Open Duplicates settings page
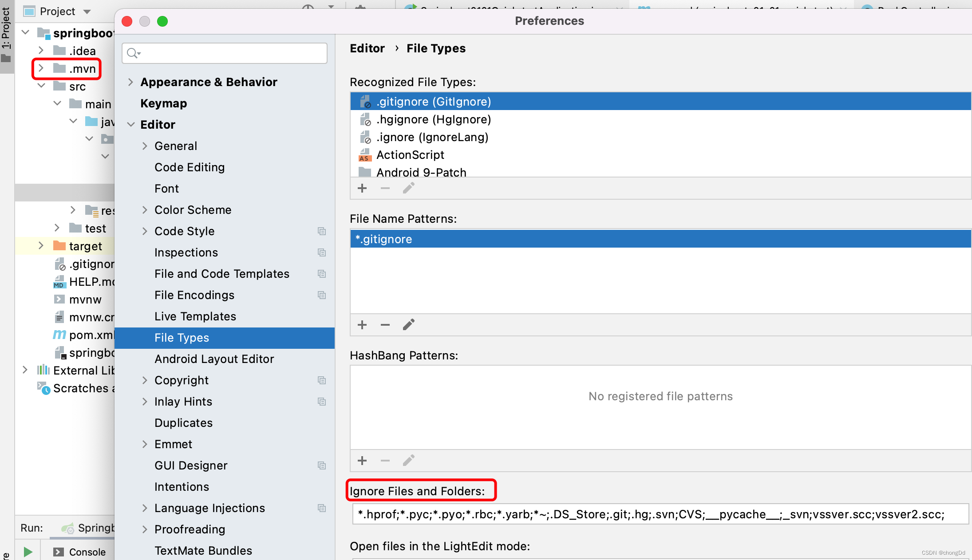The image size is (972, 560). click(183, 423)
